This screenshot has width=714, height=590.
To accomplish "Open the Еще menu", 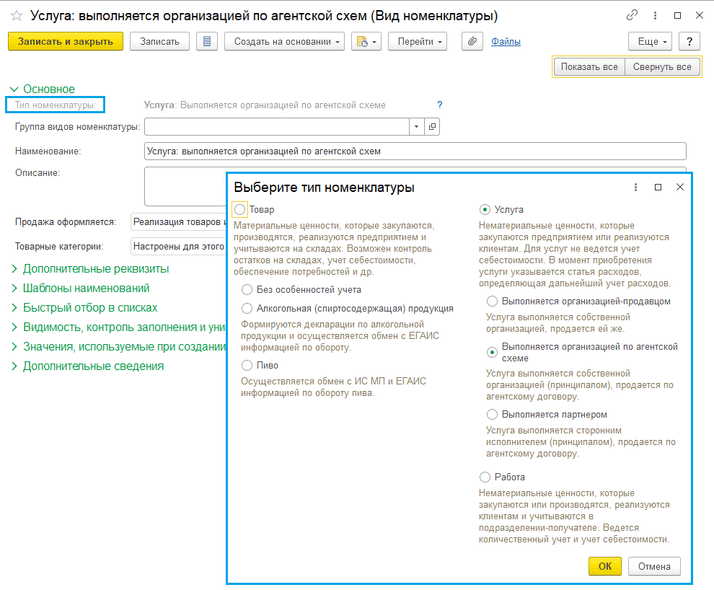I will pyautogui.click(x=650, y=41).
